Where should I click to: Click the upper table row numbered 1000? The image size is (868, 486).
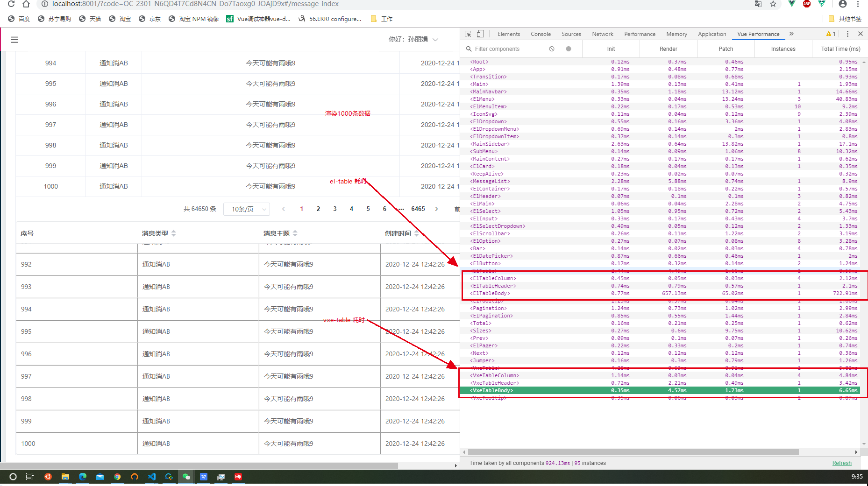(238, 186)
